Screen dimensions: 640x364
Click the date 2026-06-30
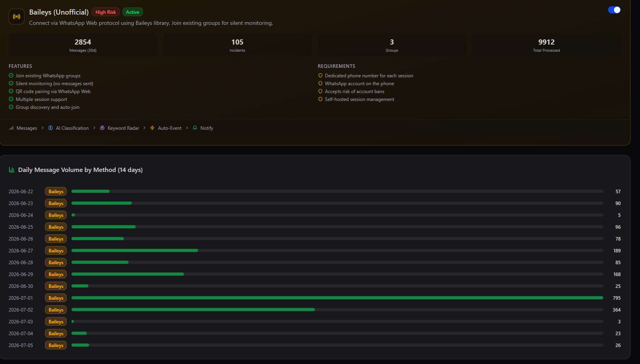coord(21,286)
